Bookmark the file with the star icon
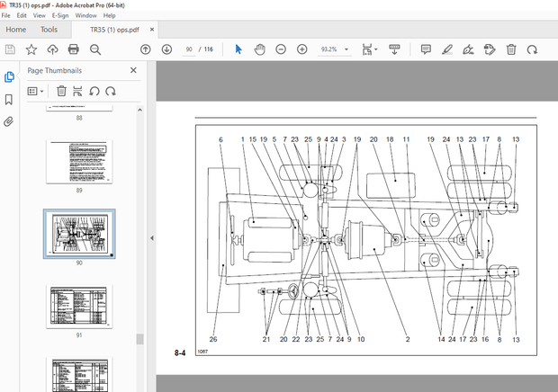 click(31, 49)
